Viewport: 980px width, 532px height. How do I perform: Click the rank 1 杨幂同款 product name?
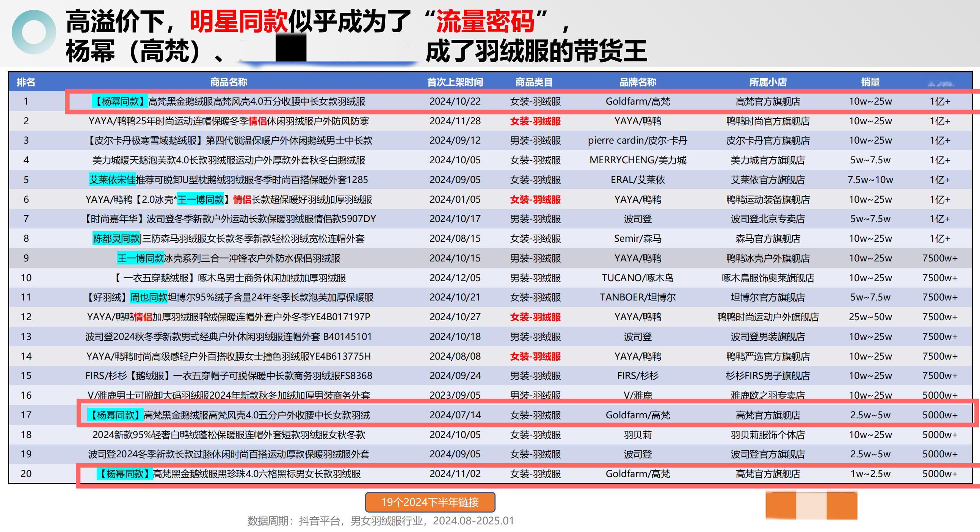229,102
